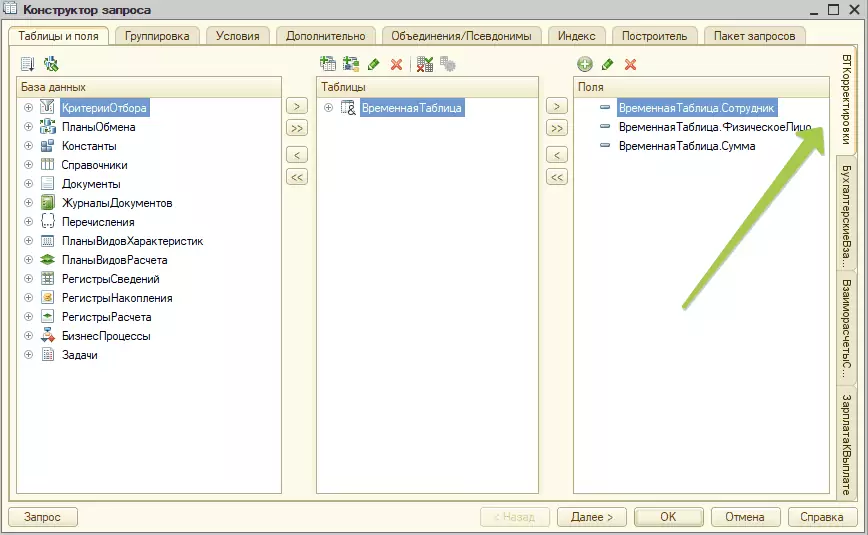The image size is (868, 535).
Task: Click the red delete field icon
Action: [x=630, y=64]
